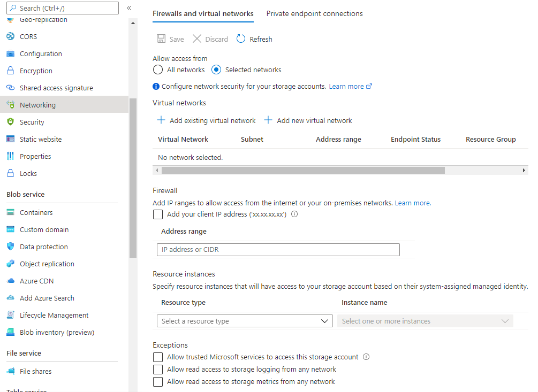Screen dimensions: 538x392
Task: Open Learn more link about network security
Action: coord(350,86)
